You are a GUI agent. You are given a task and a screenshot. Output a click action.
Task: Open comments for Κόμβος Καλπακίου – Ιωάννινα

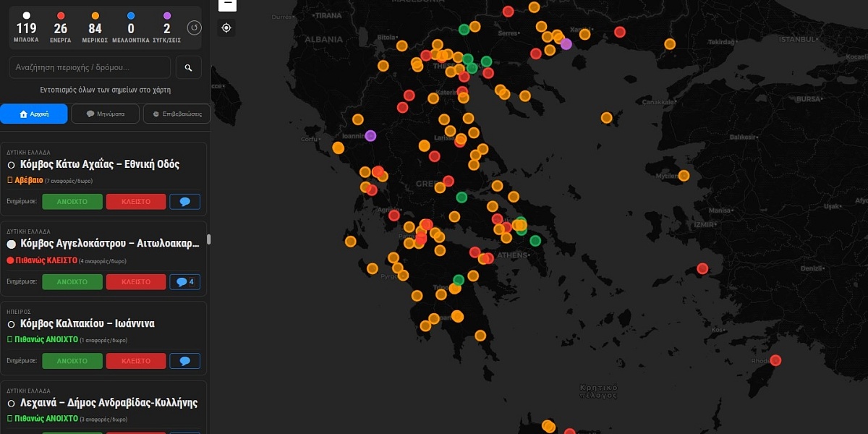pyautogui.click(x=184, y=361)
